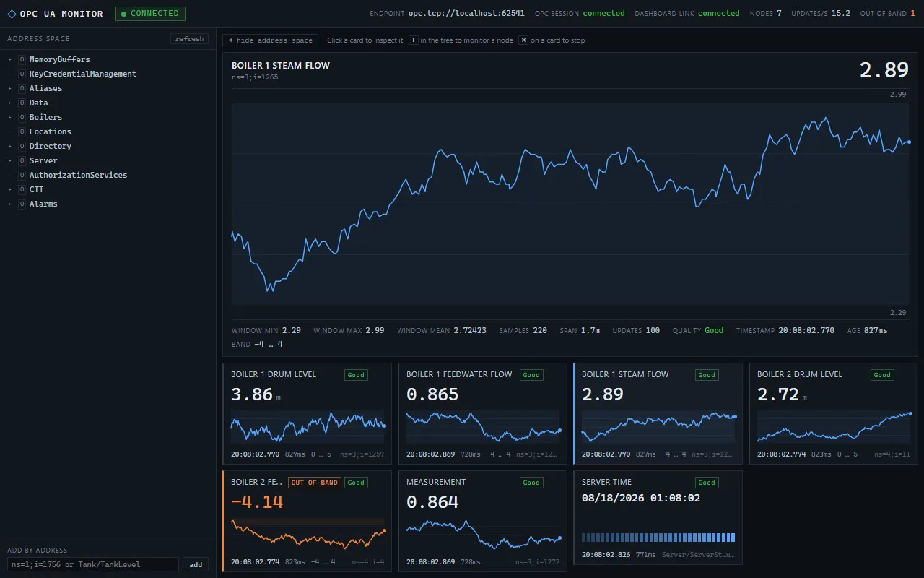
Task: Expand the Server node arrow
Action: 10,160
